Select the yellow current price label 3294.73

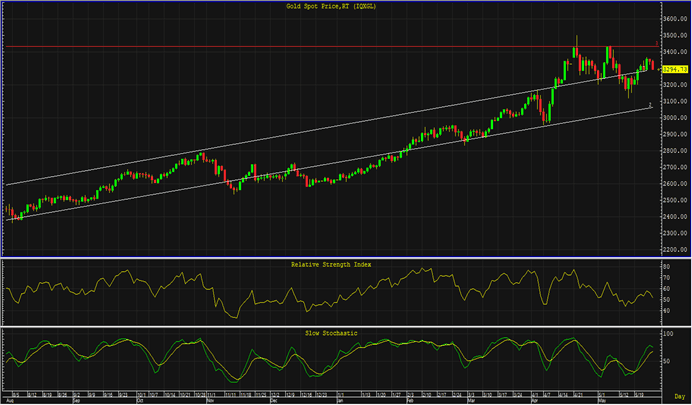click(673, 70)
